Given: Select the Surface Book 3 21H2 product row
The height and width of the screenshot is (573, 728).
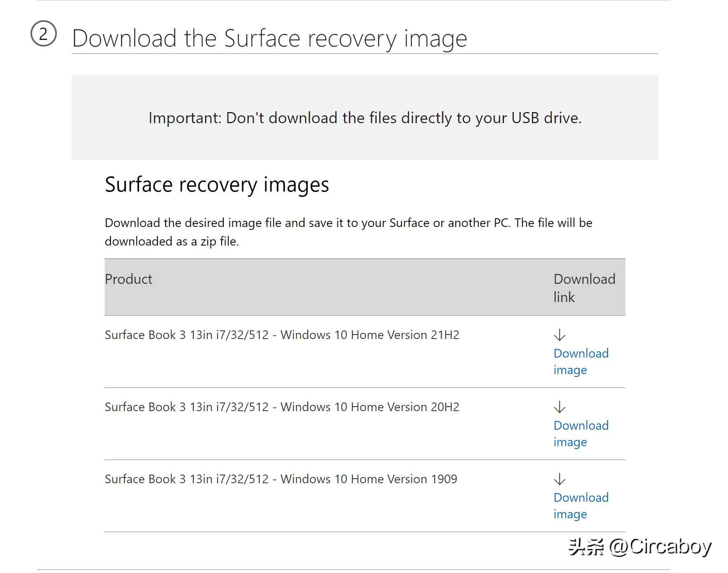Looking at the screenshot, I should [x=283, y=335].
